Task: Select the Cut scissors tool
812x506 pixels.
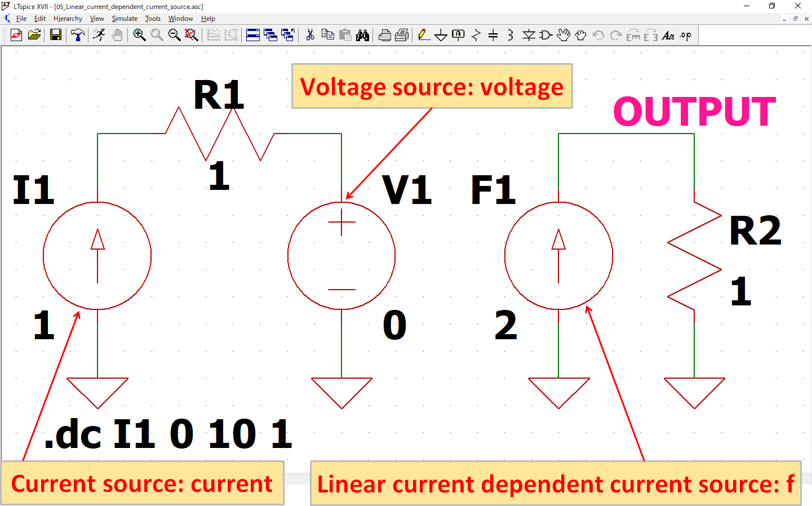Action: pos(310,35)
